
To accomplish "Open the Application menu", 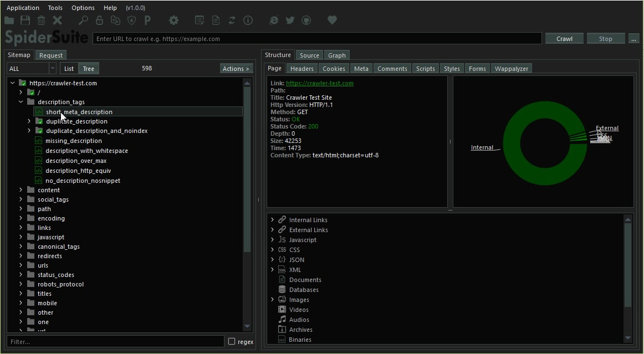I will tap(23, 8).
